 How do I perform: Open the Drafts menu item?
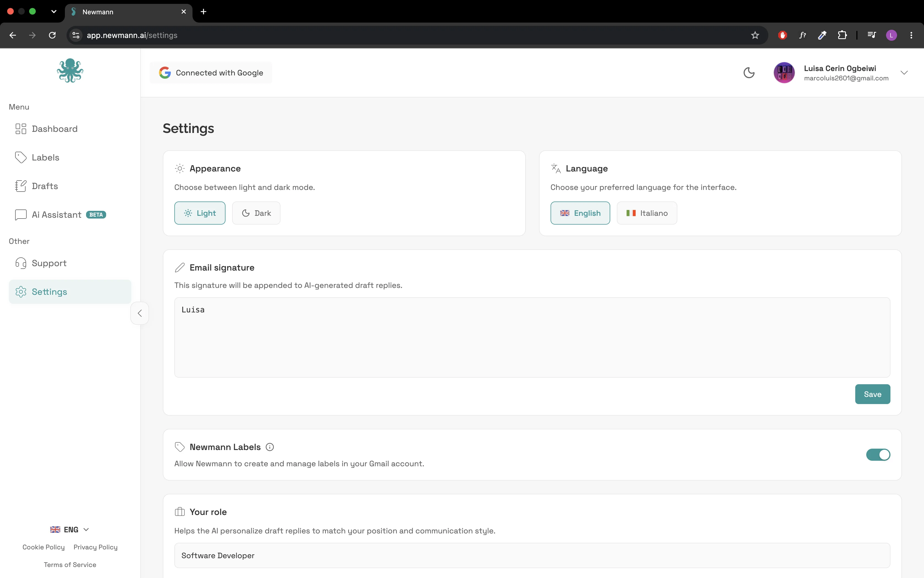click(x=70, y=186)
